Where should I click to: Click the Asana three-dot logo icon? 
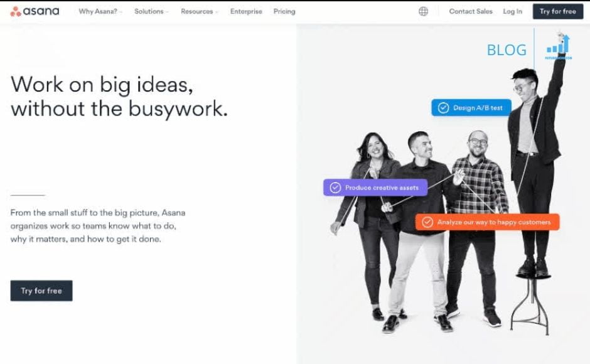pos(16,12)
